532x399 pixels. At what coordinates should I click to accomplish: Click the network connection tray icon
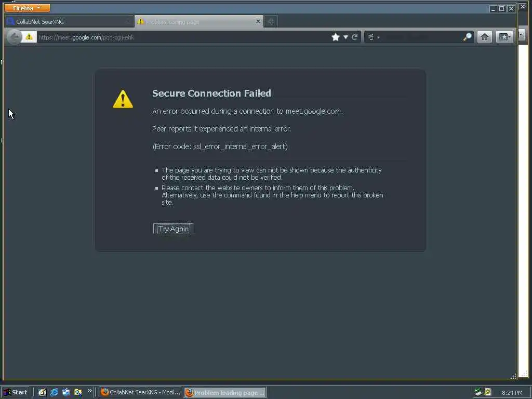pos(478,392)
